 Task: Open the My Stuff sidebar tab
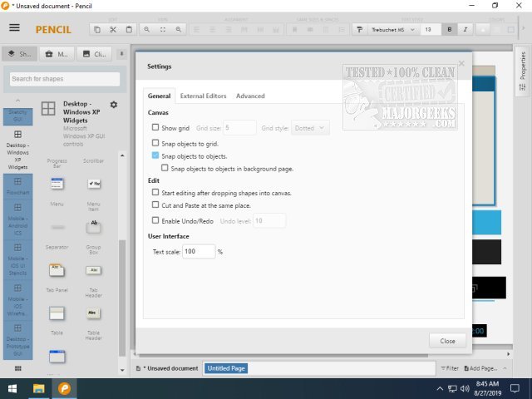pos(57,54)
